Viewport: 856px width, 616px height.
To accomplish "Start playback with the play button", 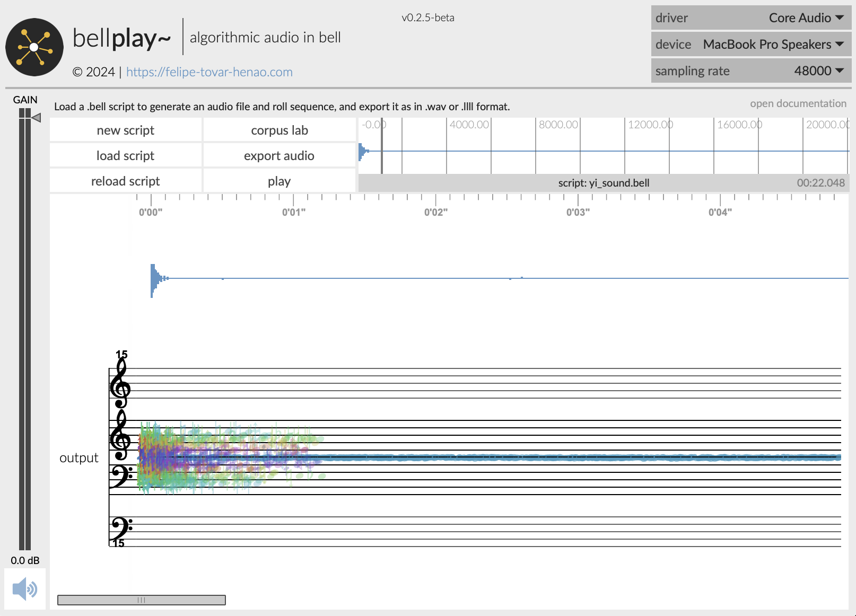I will [x=279, y=181].
